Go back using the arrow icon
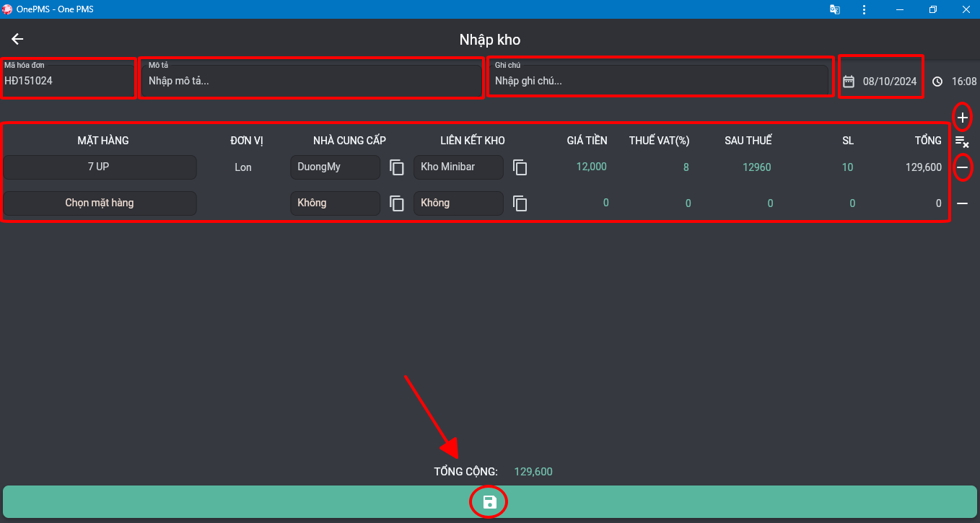This screenshot has height=523, width=980. tap(17, 39)
